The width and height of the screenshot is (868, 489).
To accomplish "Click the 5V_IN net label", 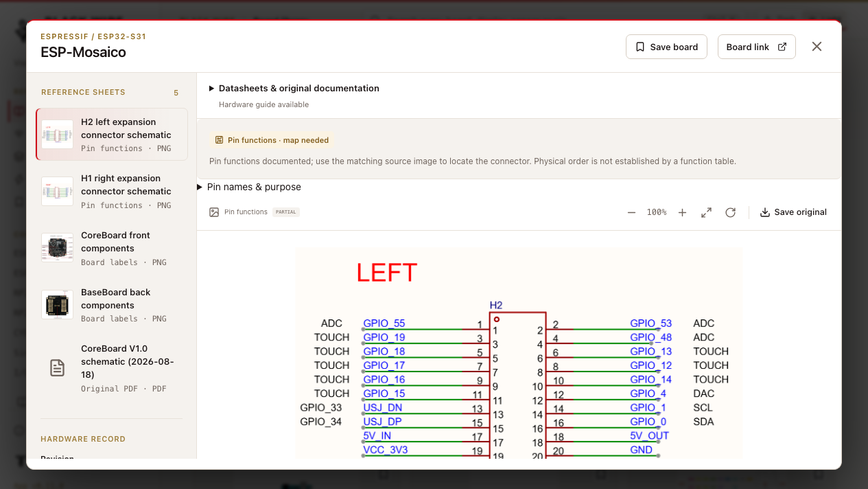I will tap(377, 436).
